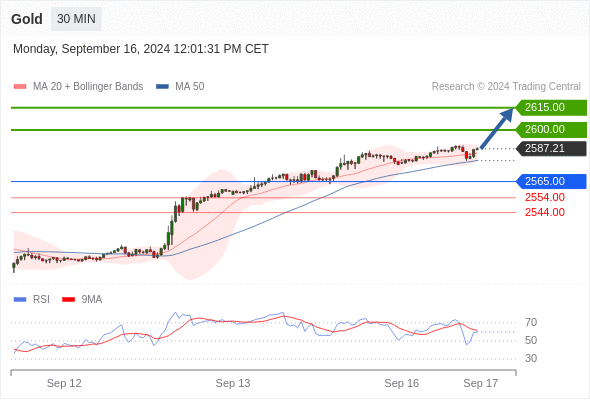The height and width of the screenshot is (400, 590).
Task: Click the 2565.00 blue pivot label
Action: click(x=551, y=181)
